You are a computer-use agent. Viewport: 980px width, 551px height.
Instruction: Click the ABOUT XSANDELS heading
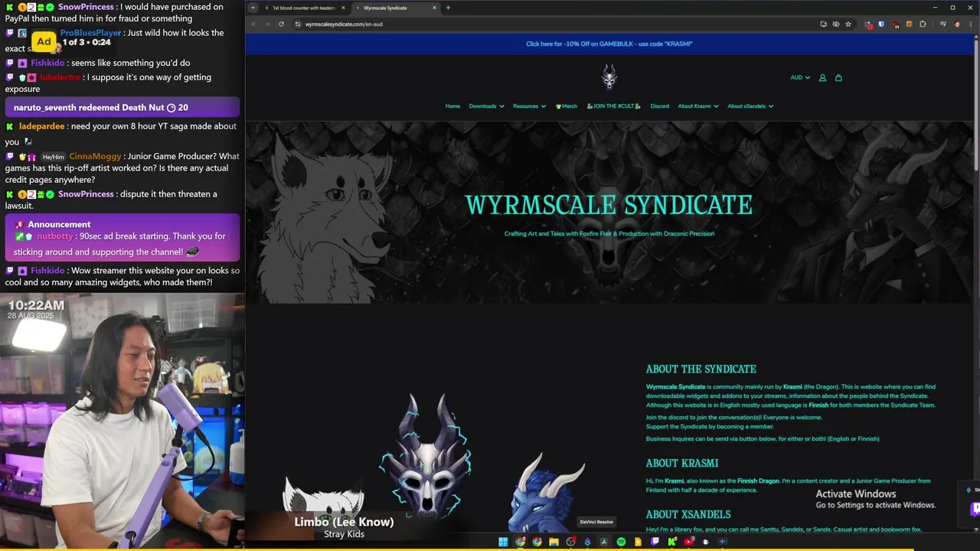click(688, 514)
